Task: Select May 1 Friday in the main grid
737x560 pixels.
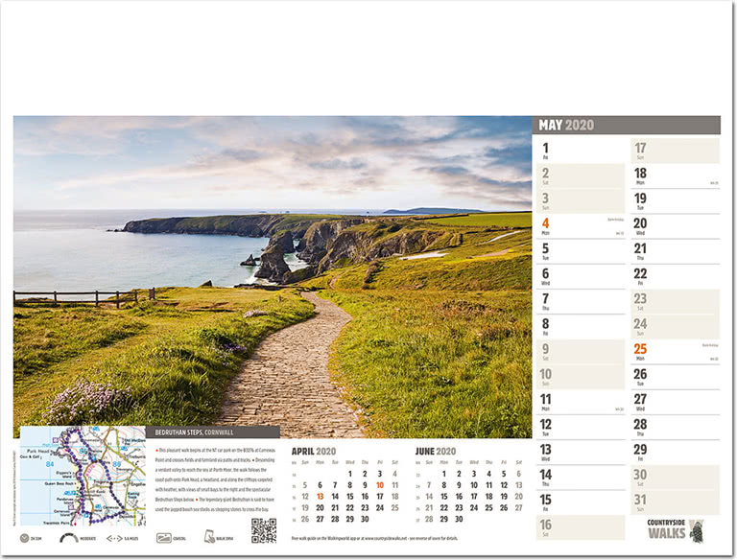Action: (x=581, y=152)
